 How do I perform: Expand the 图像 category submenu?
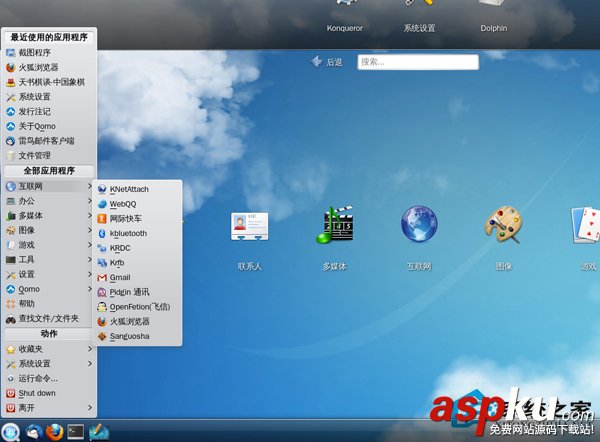[x=49, y=230]
